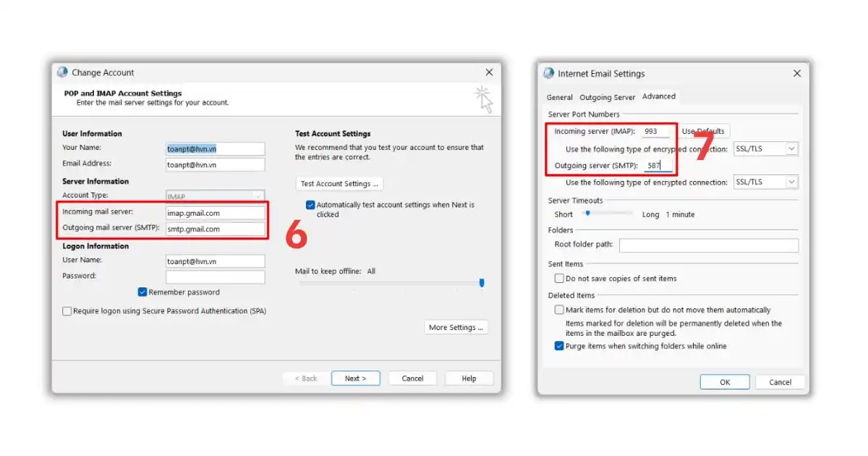Open More Settings
This screenshot has width=868, height=456.
pos(456,327)
